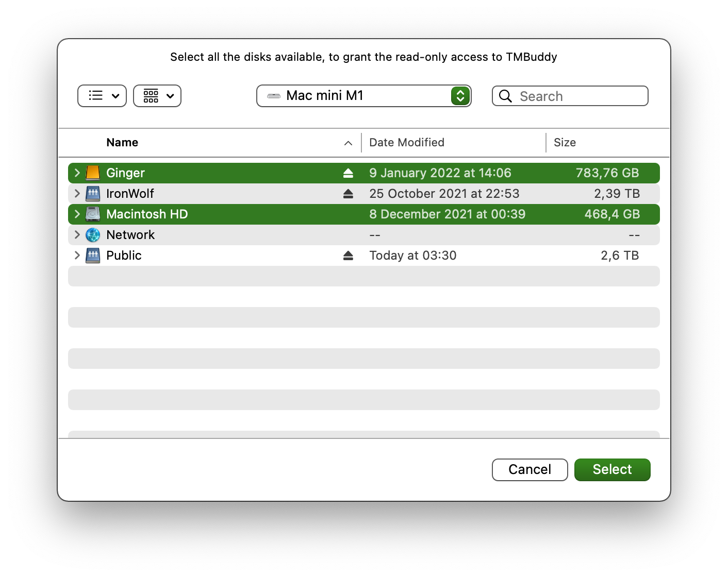728x577 pixels.
Task: Click the Ginger disk icon
Action: pyautogui.click(x=93, y=173)
